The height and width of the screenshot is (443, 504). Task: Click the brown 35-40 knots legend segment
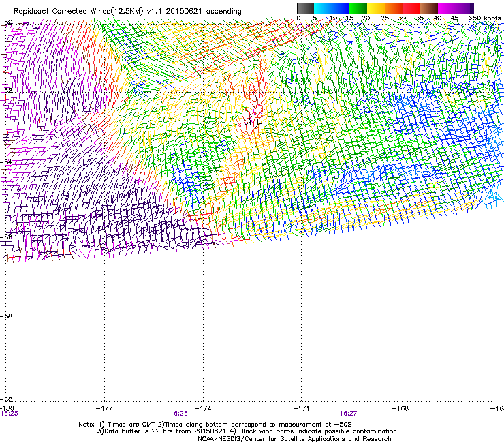click(429, 8)
